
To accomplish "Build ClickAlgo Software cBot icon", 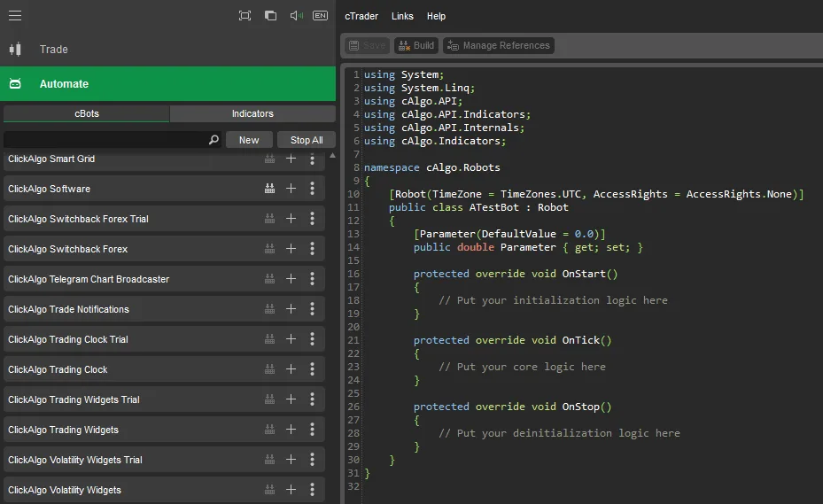I will [270, 189].
